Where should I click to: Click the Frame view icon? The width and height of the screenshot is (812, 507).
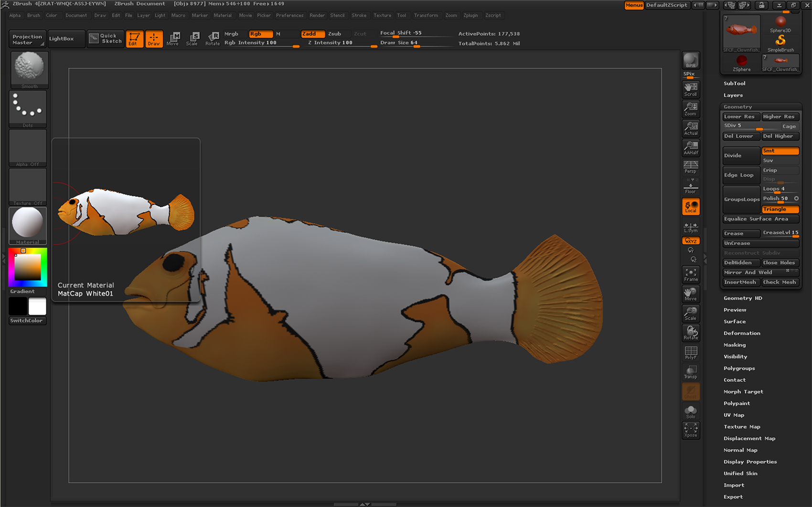pos(691,275)
